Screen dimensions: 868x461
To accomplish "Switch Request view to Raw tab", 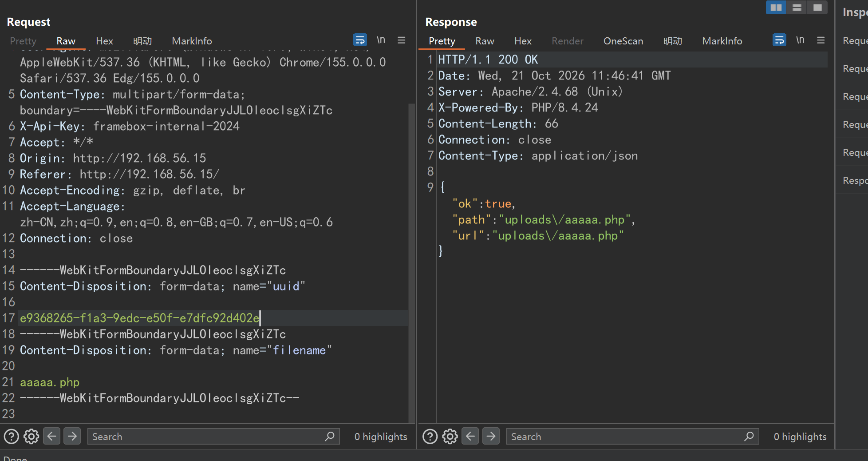I will 66,41.
